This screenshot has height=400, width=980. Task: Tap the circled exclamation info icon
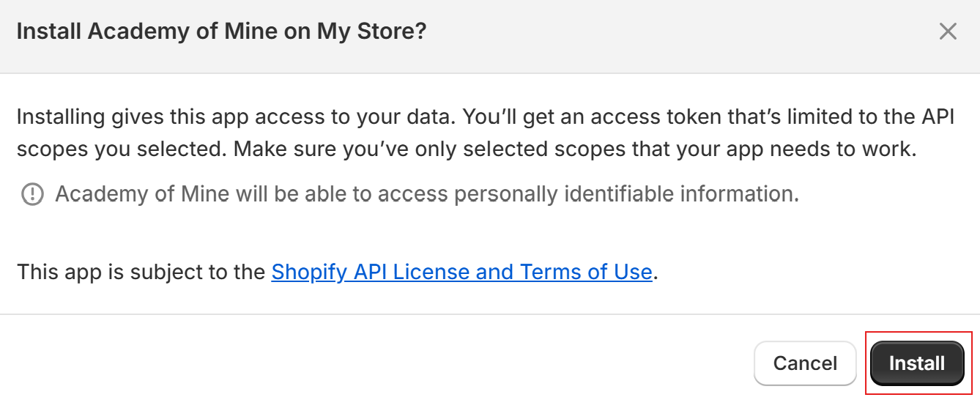[x=32, y=194]
